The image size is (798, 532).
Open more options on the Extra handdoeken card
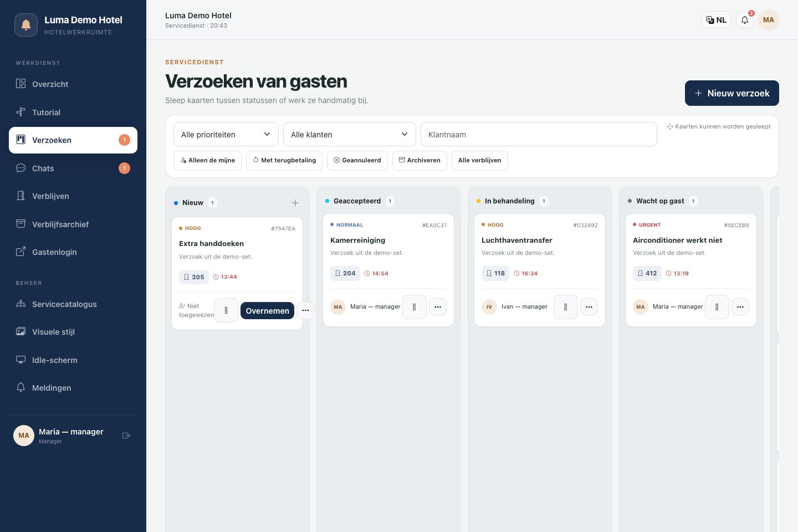coord(305,310)
